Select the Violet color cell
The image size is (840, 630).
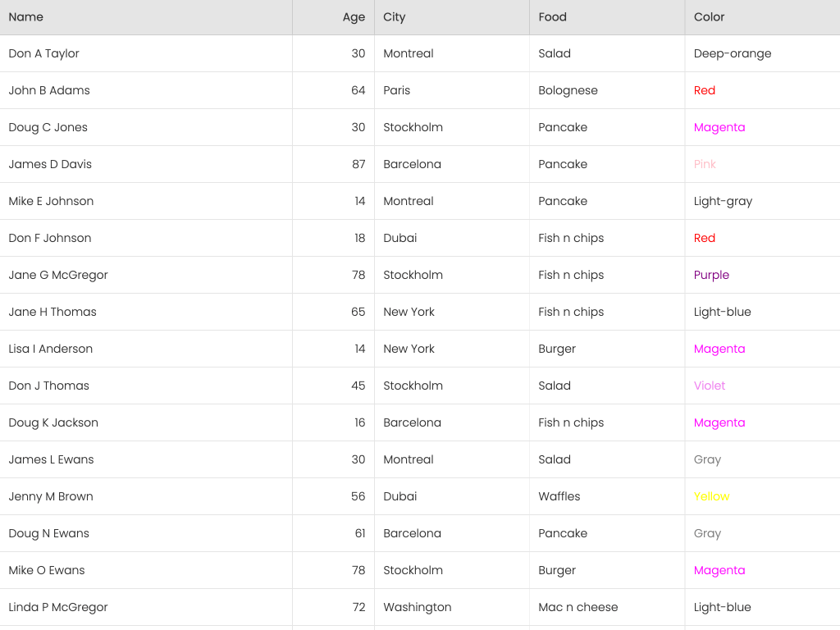pyautogui.click(x=710, y=386)
